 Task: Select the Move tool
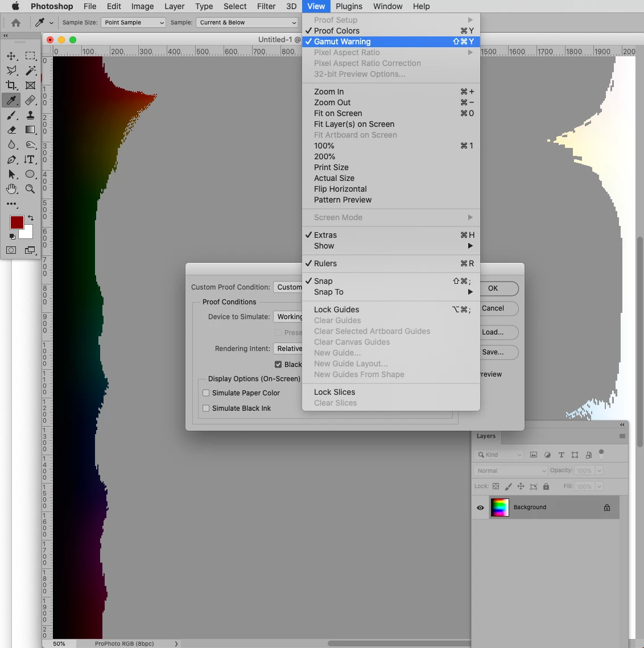click(x=11, y=56)
